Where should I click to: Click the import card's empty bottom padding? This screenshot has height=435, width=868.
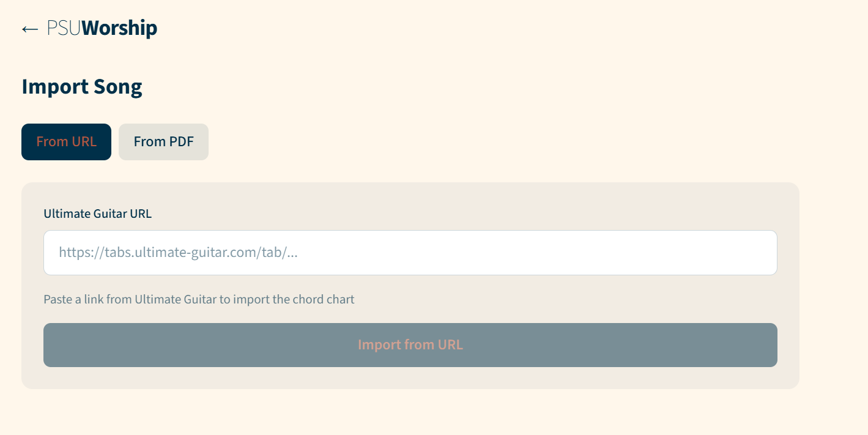[410, 378]
